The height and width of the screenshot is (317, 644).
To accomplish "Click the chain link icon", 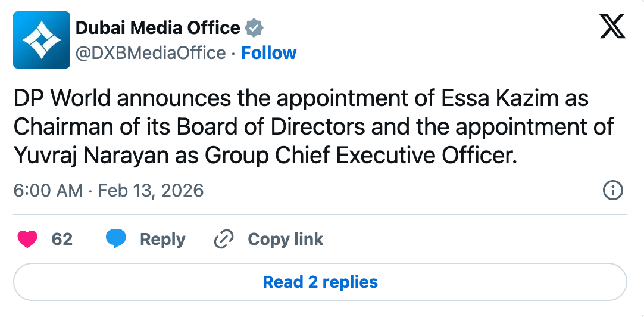I will [224, 240].
